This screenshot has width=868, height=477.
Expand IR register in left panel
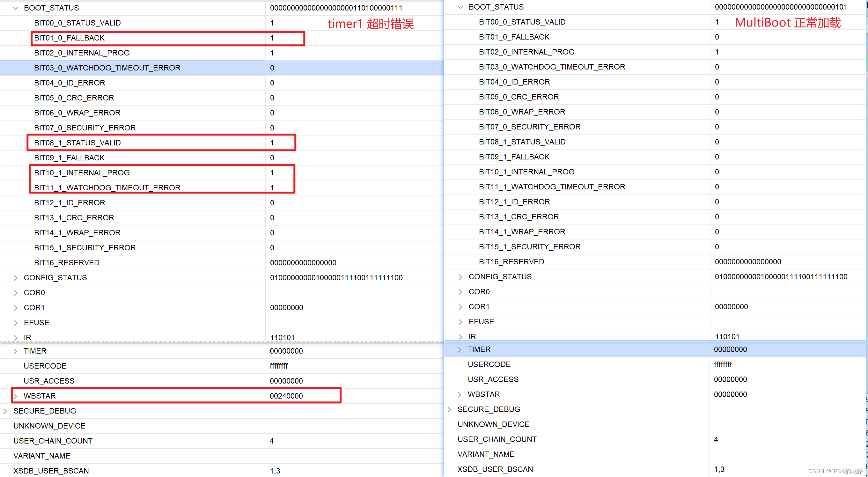[16, 337]
